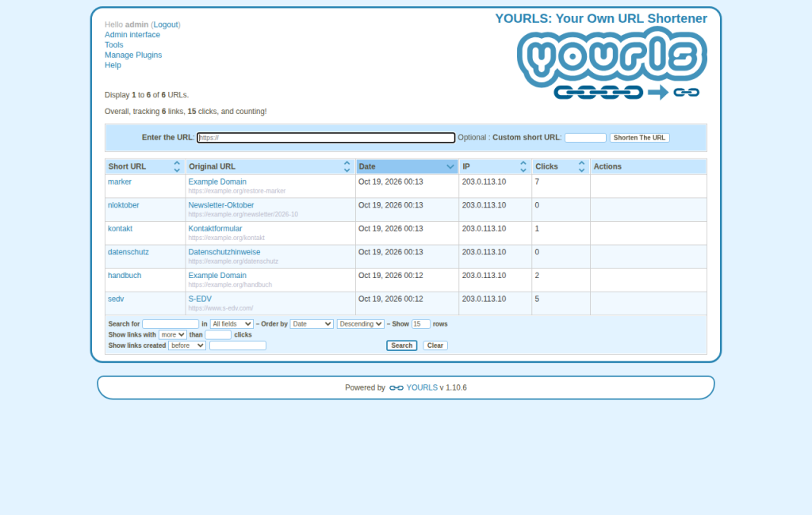
Task: Open 'Example Domain' link in marker row
Action: point(217,181)
